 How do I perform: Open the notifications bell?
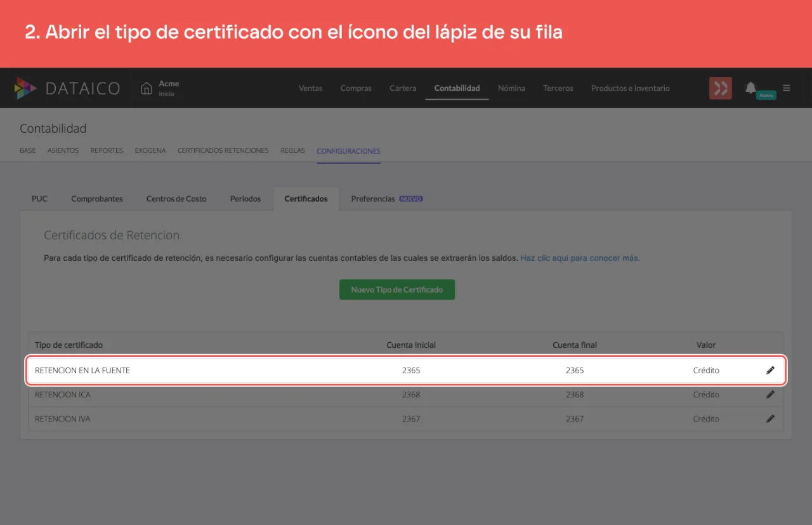[x=750, y=88]
